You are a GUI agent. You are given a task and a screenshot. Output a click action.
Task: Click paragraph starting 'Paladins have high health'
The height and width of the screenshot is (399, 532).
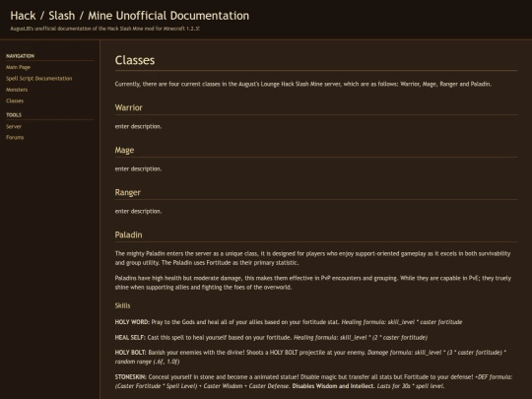(x=313, y=283)
